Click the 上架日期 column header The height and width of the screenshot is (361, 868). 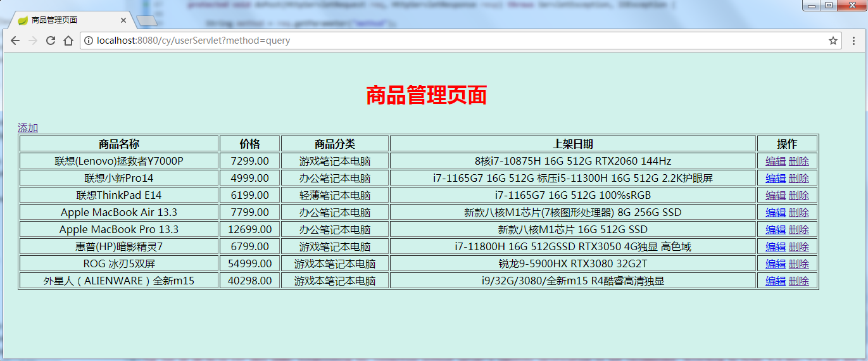573,144
